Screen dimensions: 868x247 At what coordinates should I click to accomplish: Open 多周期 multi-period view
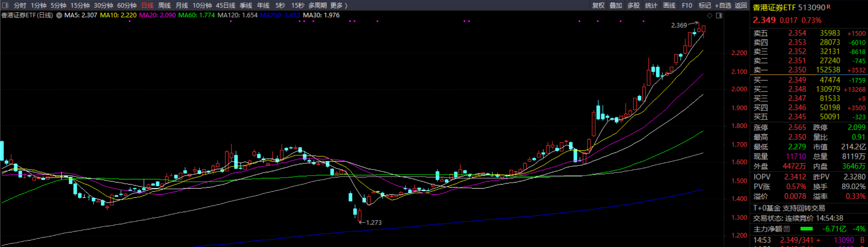point(317,5)
